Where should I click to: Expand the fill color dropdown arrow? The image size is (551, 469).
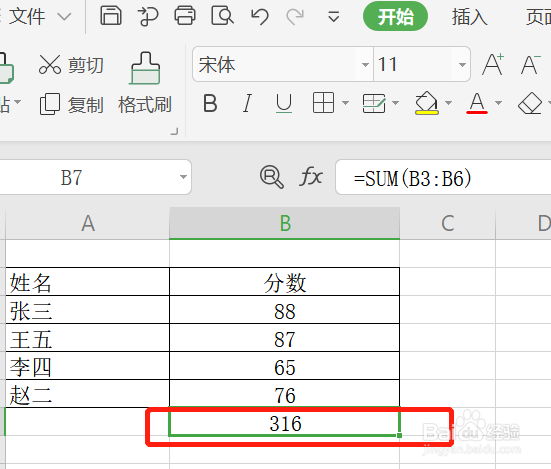point(448,103)
